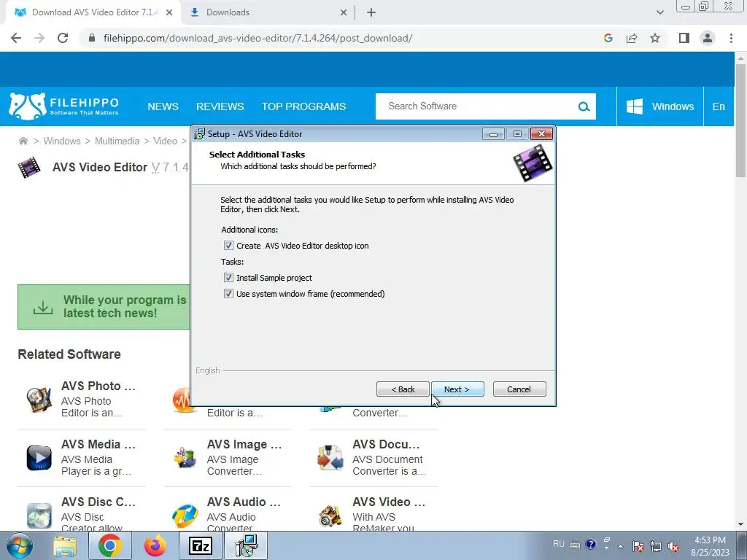The height and width of the screenshot is (560, 747).
Task: Bookmark this page with the star
Action: 655,38
